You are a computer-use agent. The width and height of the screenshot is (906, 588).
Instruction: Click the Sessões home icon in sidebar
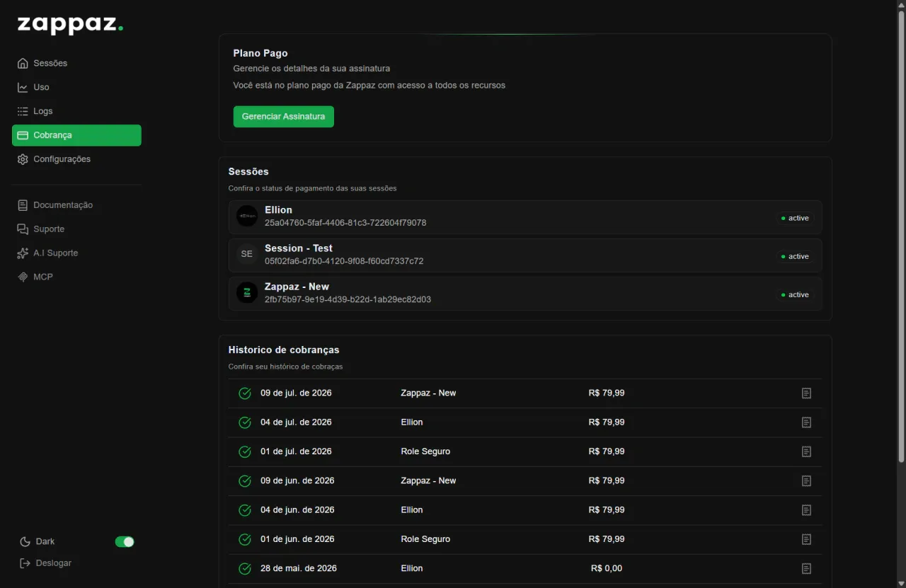23,63
